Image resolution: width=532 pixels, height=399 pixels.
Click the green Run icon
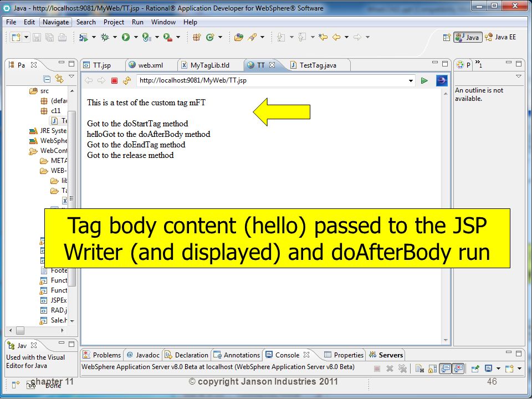pyautogui.click(x=126, y=37)
